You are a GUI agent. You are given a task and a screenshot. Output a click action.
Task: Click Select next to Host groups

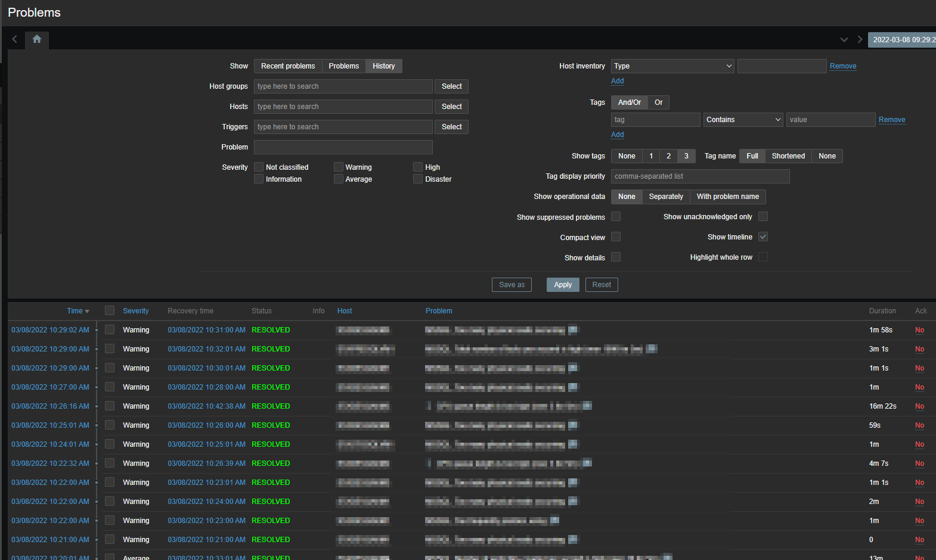[x=451, y=86]
